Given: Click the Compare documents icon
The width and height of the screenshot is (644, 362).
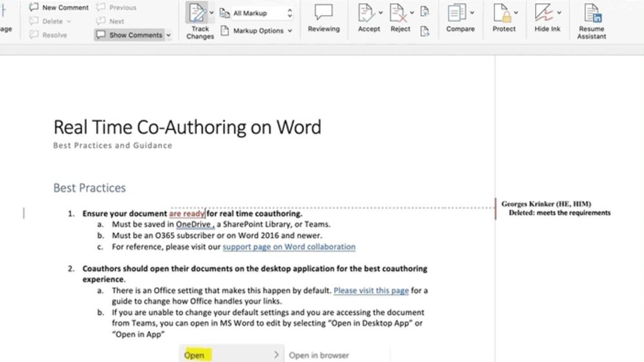Looking at the screenshot, I should click(456, 13).
